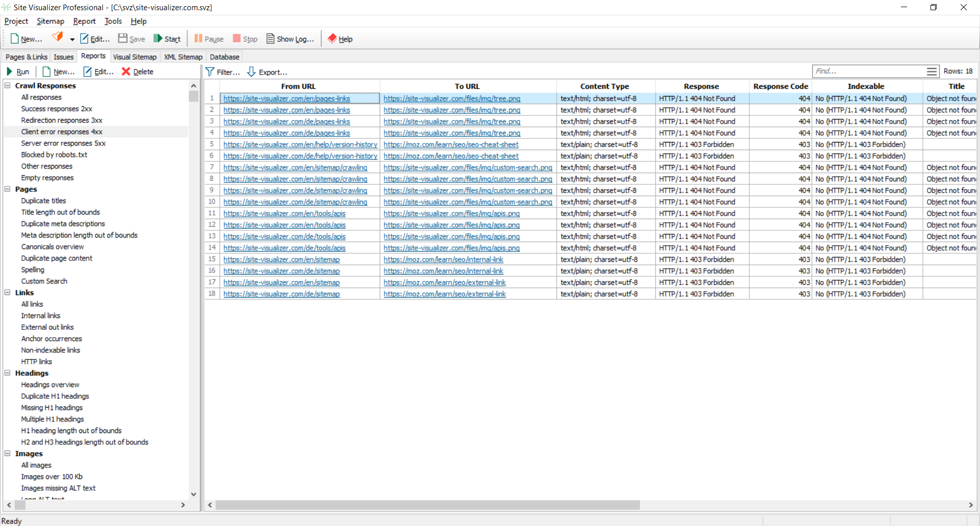
Task: Open the Filter dialog
Action: (x=223, y=72)
